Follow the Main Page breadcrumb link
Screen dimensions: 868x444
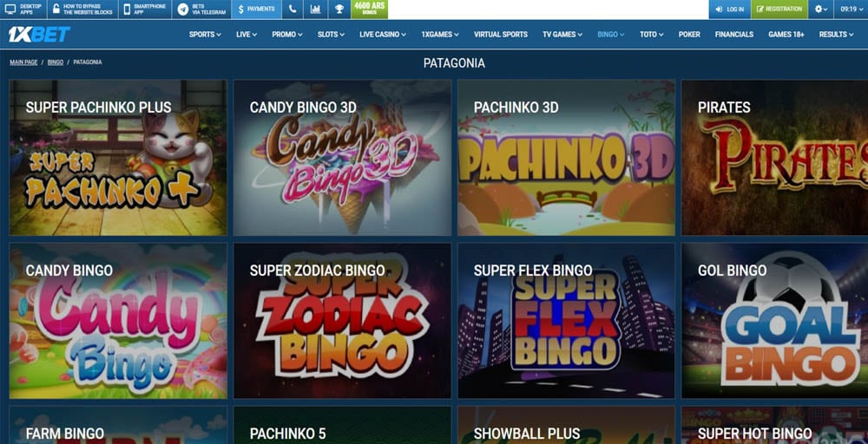pyautogui.click(x=23, y=62)
